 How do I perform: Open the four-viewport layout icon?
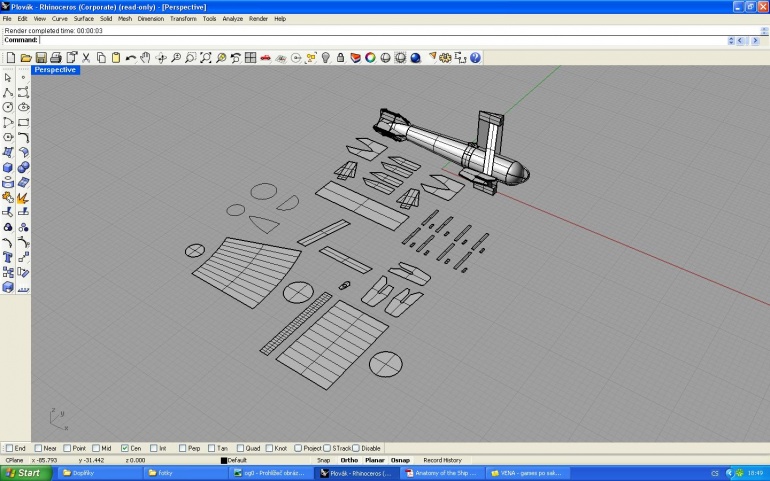click(x=250, y=58)
